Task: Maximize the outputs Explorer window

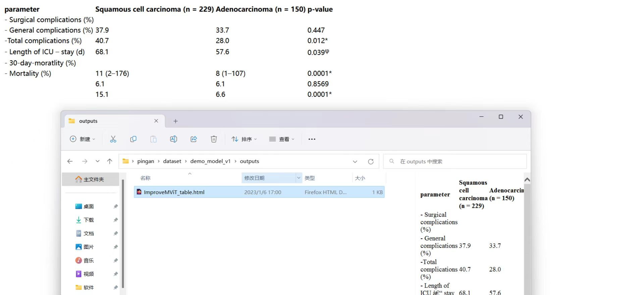Action: [x=501, y=117]
